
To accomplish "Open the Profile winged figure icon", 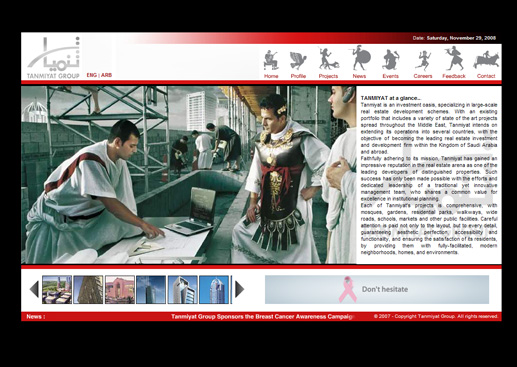I will pyautogui.click(x=298, y=61).
